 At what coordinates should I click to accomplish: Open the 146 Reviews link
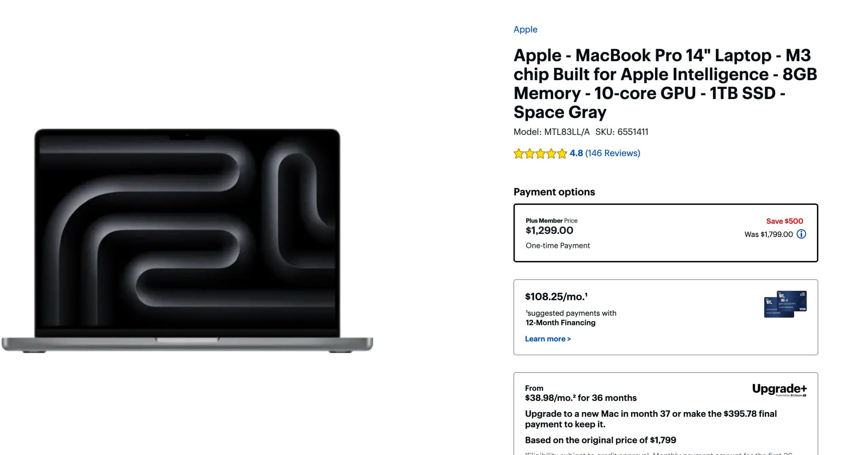pos(613,153)
